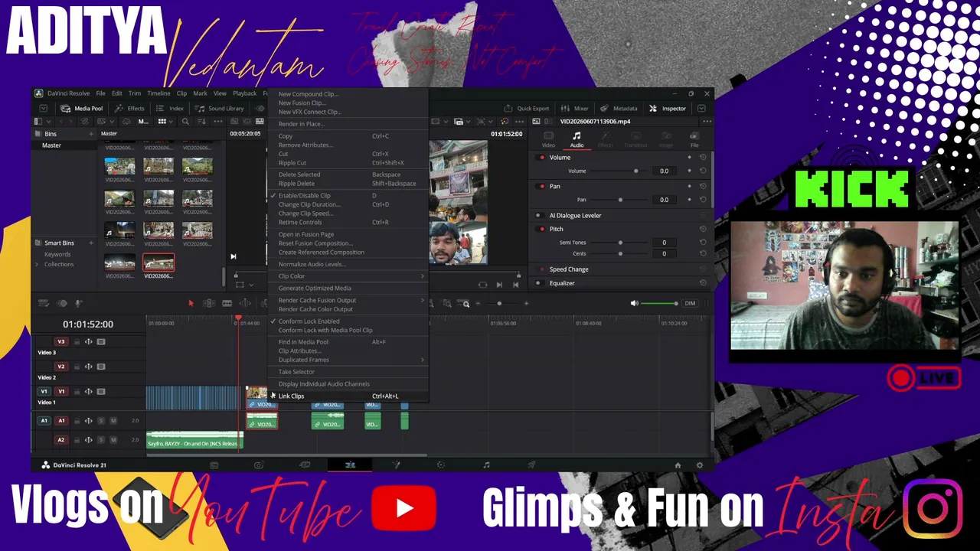Expand the Collections smart bin
Viewport: 980px width, 551px height.
pos(36,265)
